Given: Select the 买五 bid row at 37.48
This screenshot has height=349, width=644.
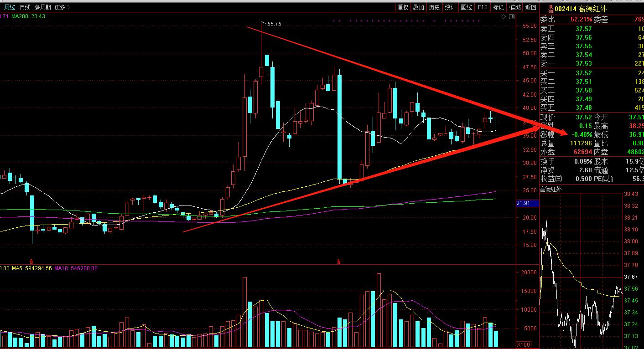Looking at the screenshot, I should coord(592,108).
